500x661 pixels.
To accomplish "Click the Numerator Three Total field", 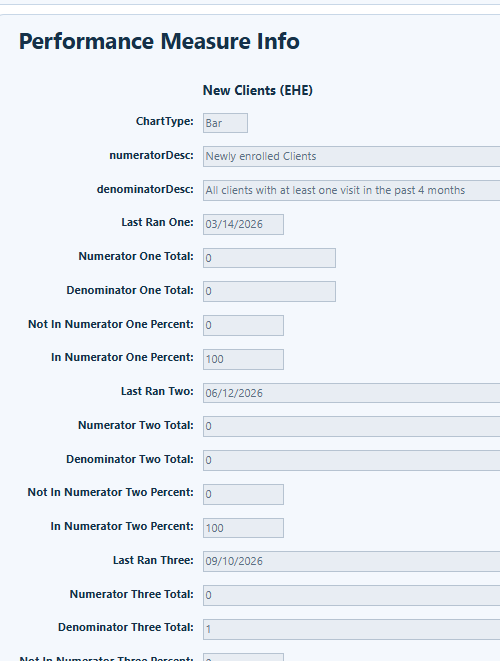I will pos(352,595).
